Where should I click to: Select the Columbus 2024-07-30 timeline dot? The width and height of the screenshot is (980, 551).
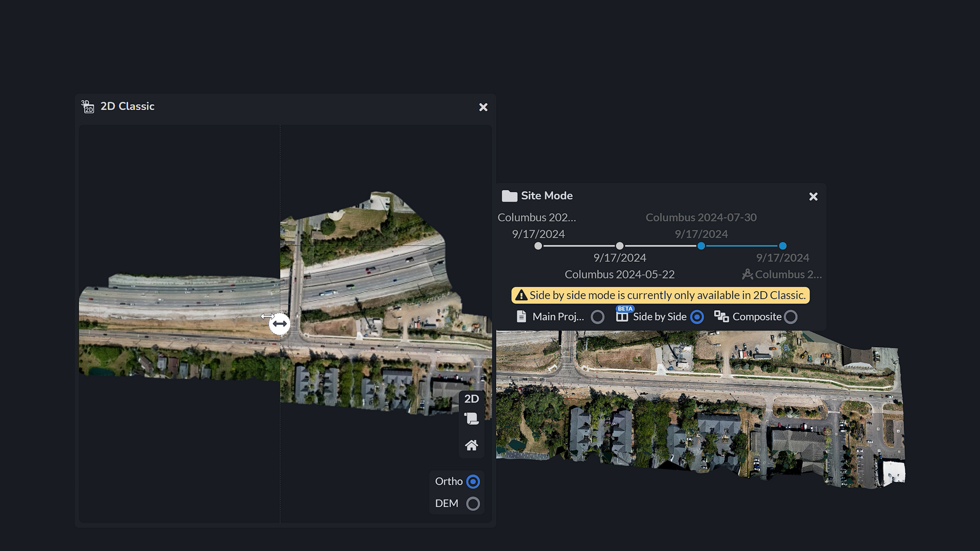point(701,246)
